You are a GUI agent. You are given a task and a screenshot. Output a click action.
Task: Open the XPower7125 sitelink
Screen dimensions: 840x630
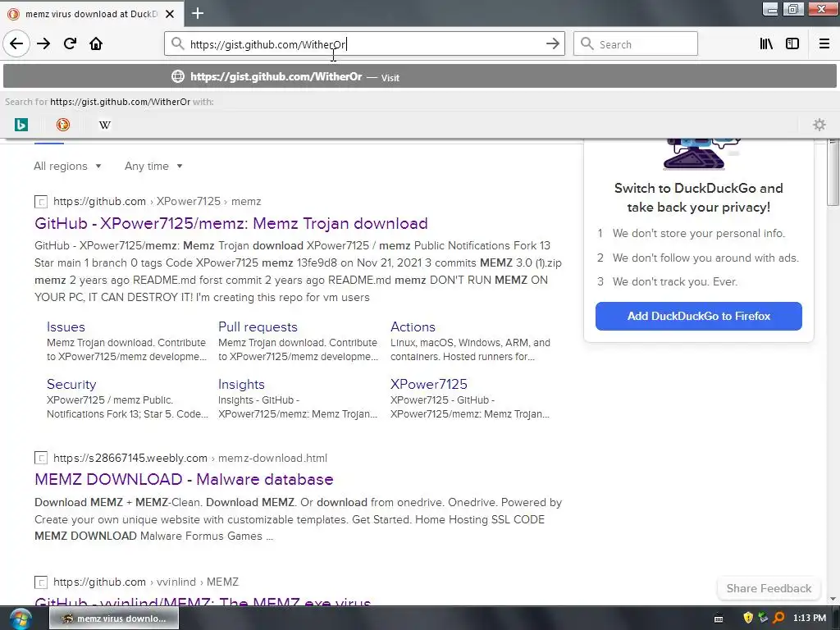click(x=428, y=384)
